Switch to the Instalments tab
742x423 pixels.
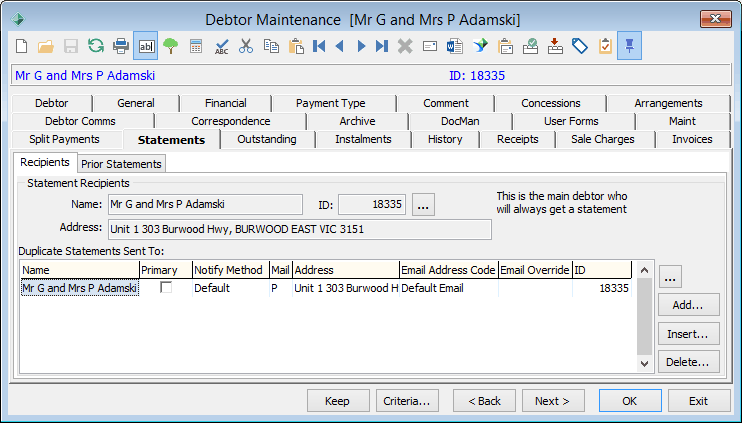pyautogui.click(x=363, y=140)
